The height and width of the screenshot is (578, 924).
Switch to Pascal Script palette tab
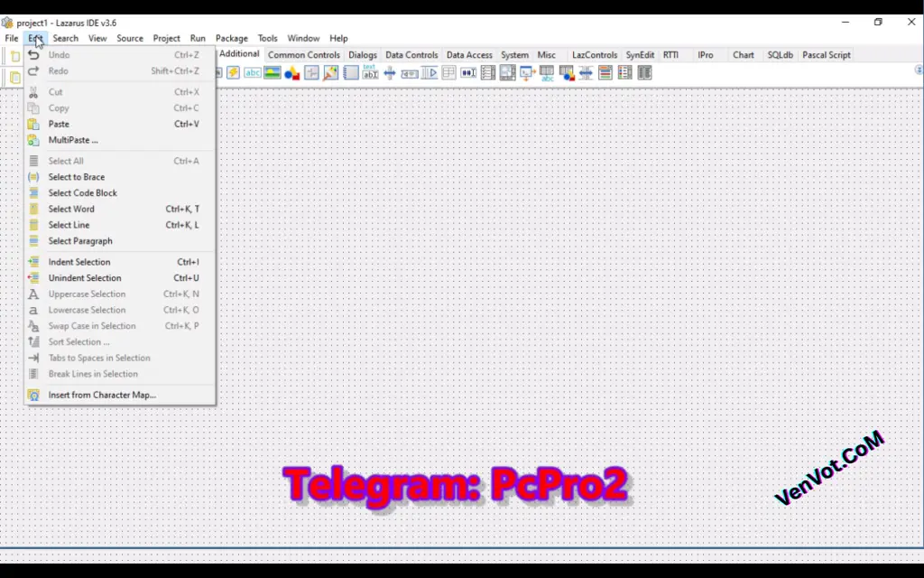click(x=827, y=55)
